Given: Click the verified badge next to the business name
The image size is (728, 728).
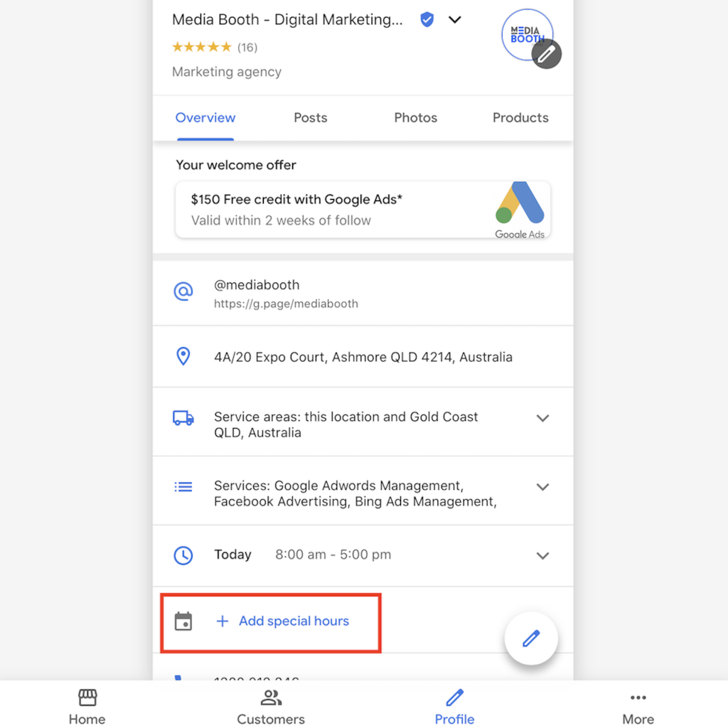Looking at the screenshot, I should pos(427,20).
